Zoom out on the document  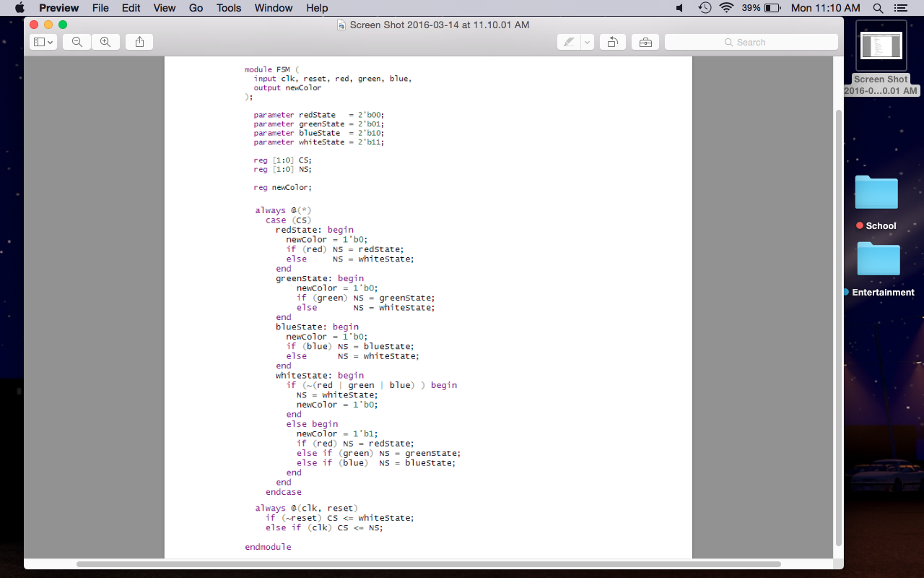point(76,42)
